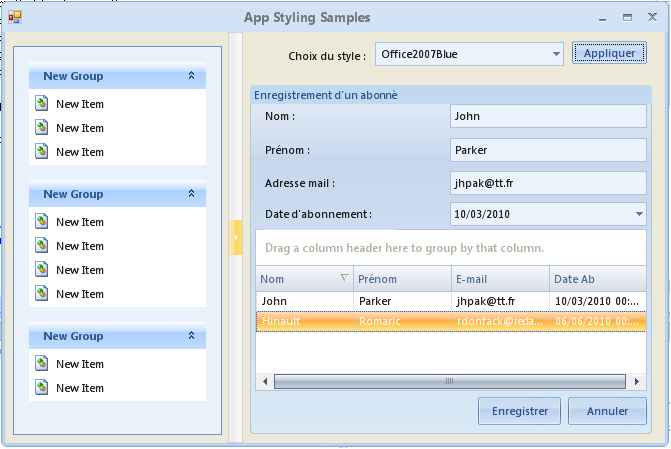Click the splitter collapse arrow handle
Image resolution: width=671 pixels, height=449 pixels.
[237, 237]
